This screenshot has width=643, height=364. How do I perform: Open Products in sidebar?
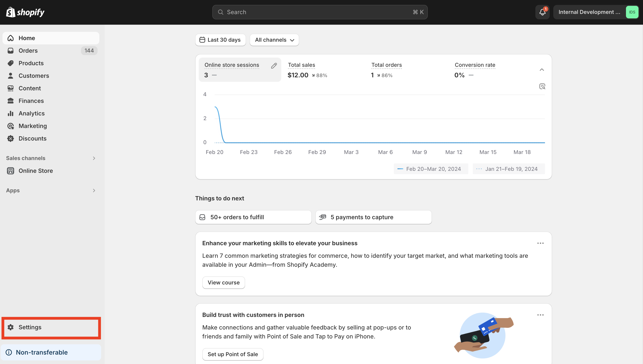click(x=51, y=63)
